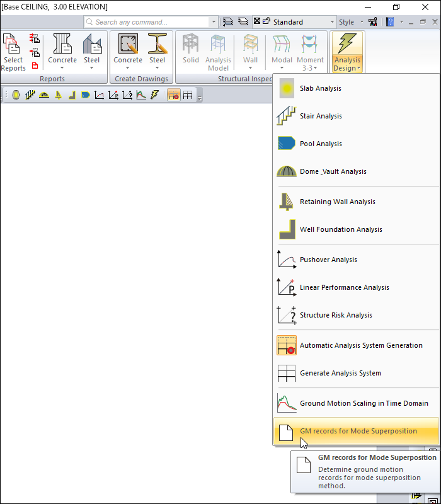Click the blue Pool Analysis toolbar icon
The image size is (441, 504).
coord(86,95)
